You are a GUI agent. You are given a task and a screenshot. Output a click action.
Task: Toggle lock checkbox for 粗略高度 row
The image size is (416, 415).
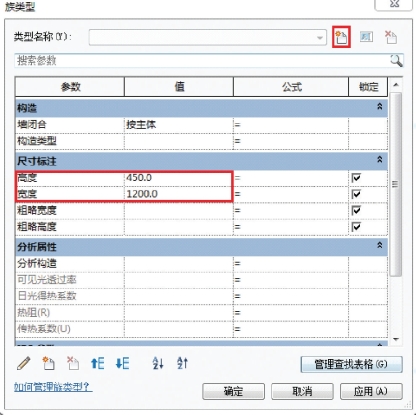(356, 227)
